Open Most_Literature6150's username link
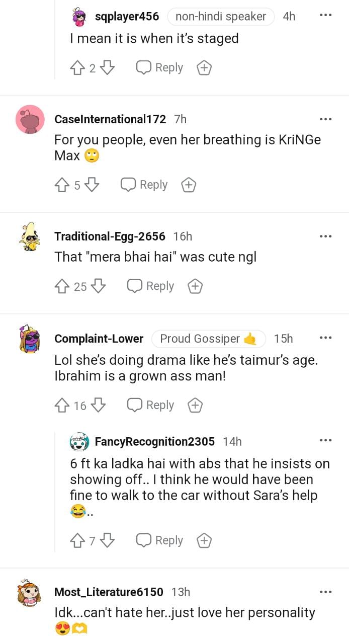This screenshot has height=644, width=349. (109, 592)
